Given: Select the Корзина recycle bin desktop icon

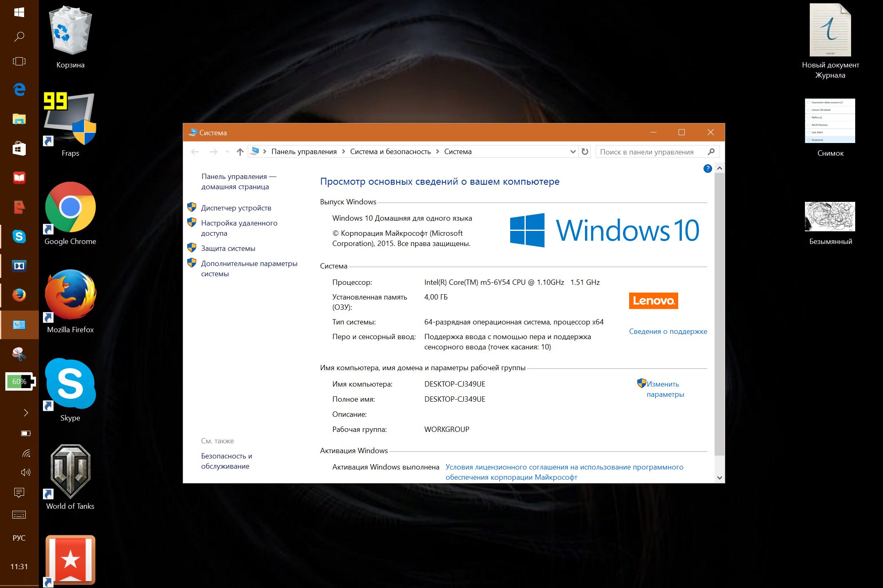Looking at the screenshot, I should (x=70, y=37).
